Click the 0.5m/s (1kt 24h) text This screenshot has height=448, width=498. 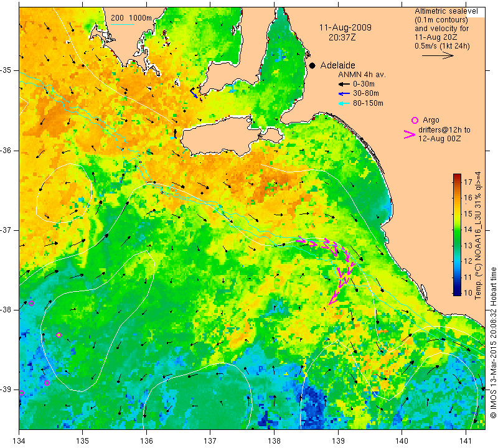(x=442, y=46)
